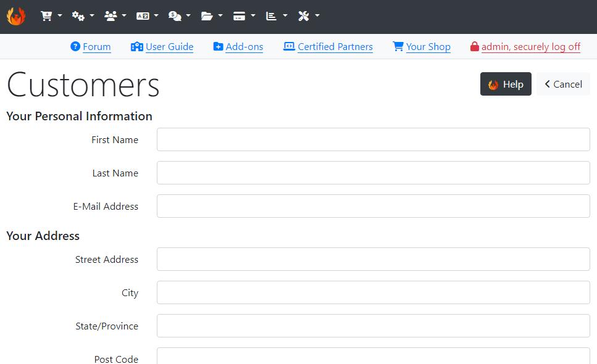This screenshot has width=597, height=364.
Task: Open the localization language menu icon
Action: click(x=143, y=16)
